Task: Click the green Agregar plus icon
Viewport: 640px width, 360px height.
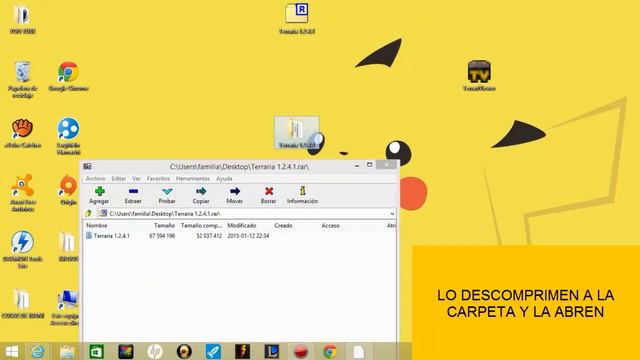Action: tap(100, 191)
